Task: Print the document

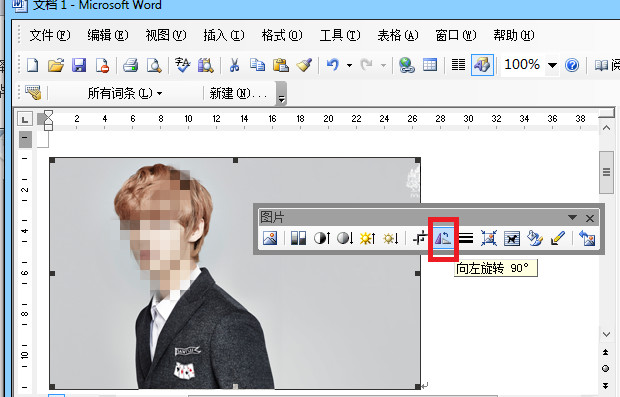Action: (130, 64)
